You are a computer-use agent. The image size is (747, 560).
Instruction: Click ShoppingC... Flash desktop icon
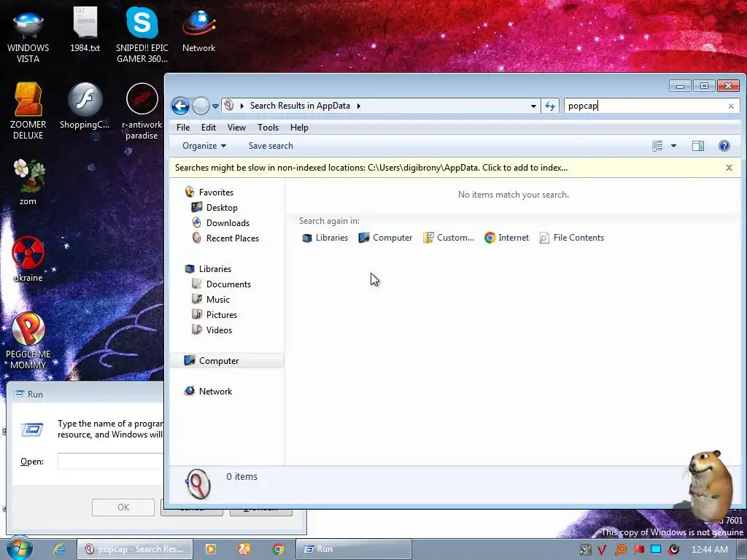[x=85, y=106]
